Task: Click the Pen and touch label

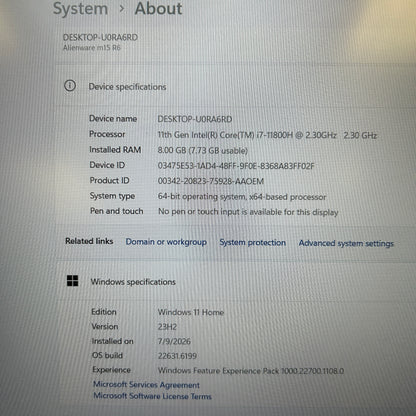Action: point(116,211)
